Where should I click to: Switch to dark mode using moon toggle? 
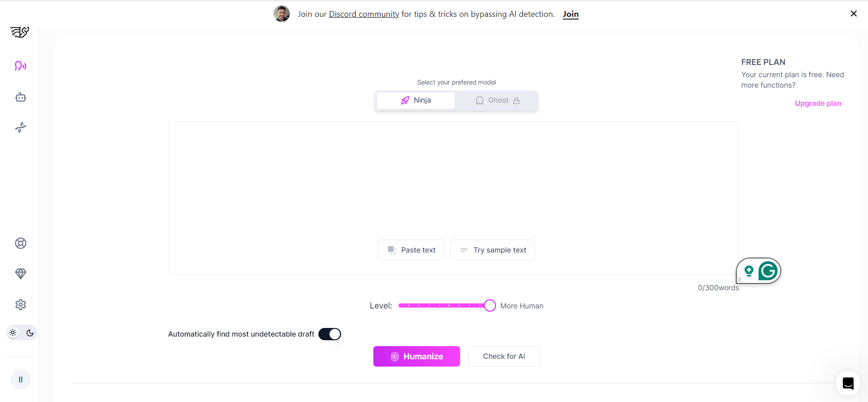[30, 333]
